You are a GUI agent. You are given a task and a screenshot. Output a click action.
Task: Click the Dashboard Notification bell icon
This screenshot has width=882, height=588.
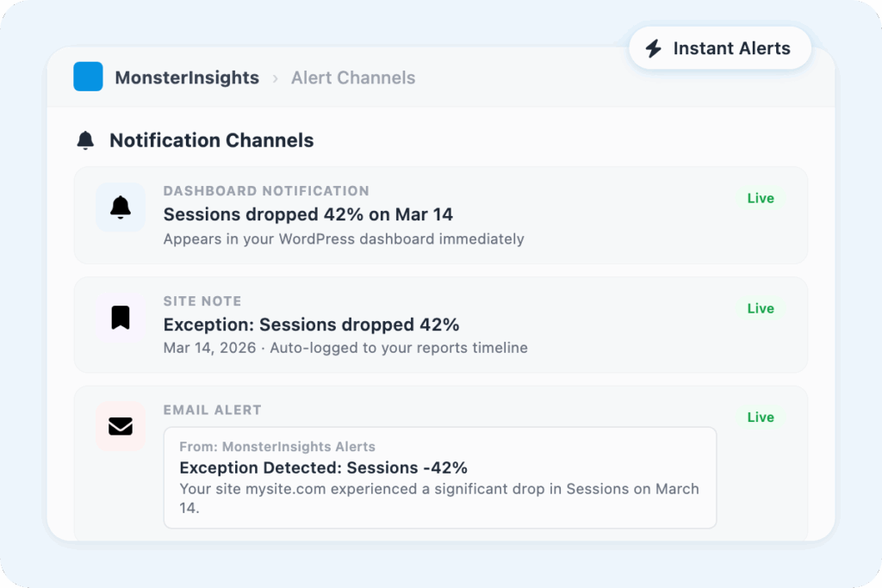(x=121, y=207)
